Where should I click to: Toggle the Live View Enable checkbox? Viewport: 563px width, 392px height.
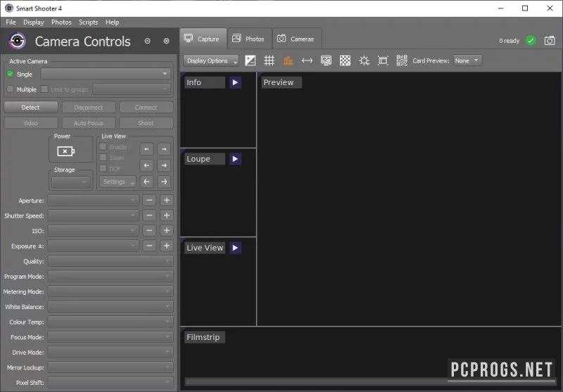103,146
